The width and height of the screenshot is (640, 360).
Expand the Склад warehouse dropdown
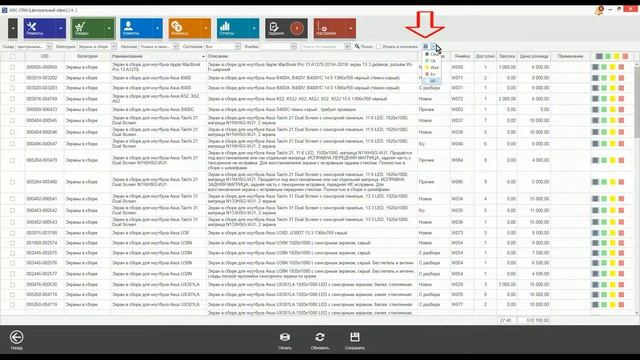coord(49,47)
